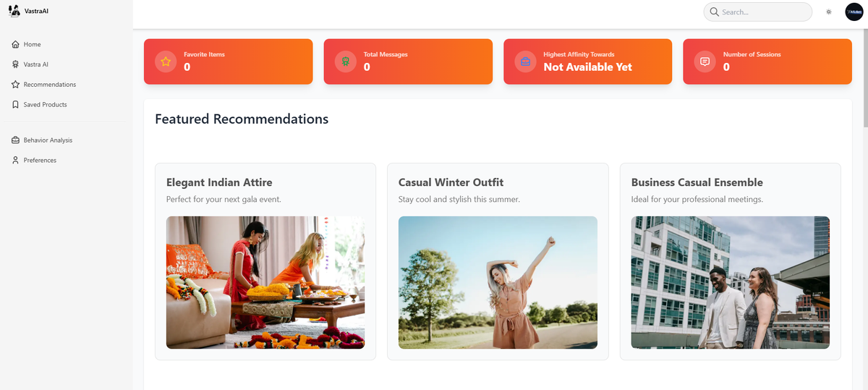Image resolution: width=868 pixels, height=390 pixels.
Task: Click the Behavior Analysis briefcase icon
Action: [15, 140]
